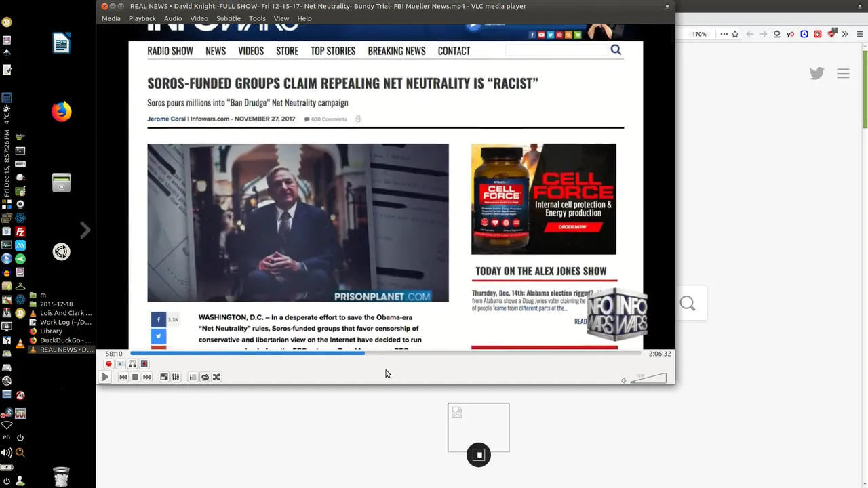Open Firefox page actions three-dot menu
The height and width of the screenshot is (488, 868).
724,34
